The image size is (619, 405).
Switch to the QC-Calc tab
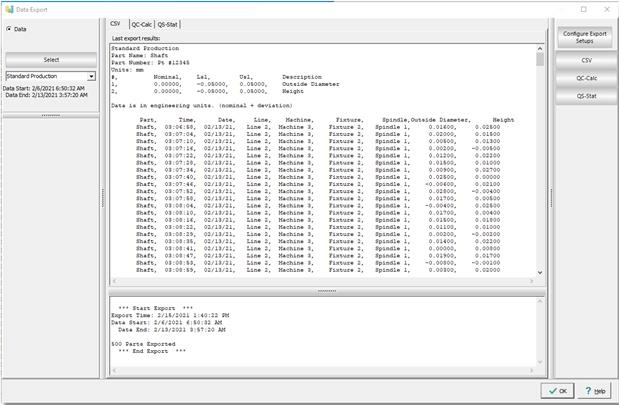click(x=142, y=24)
